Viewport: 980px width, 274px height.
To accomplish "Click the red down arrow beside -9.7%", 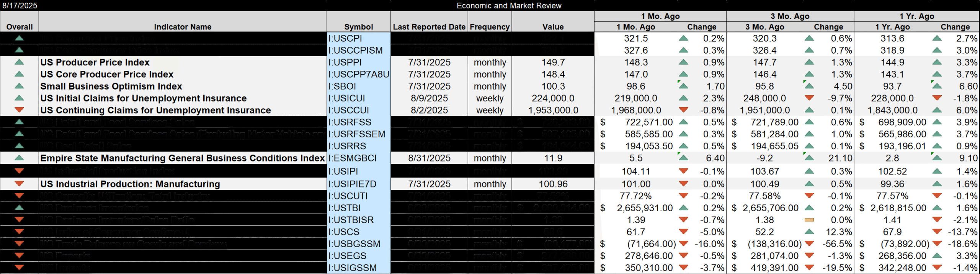I will click(809, 98).
